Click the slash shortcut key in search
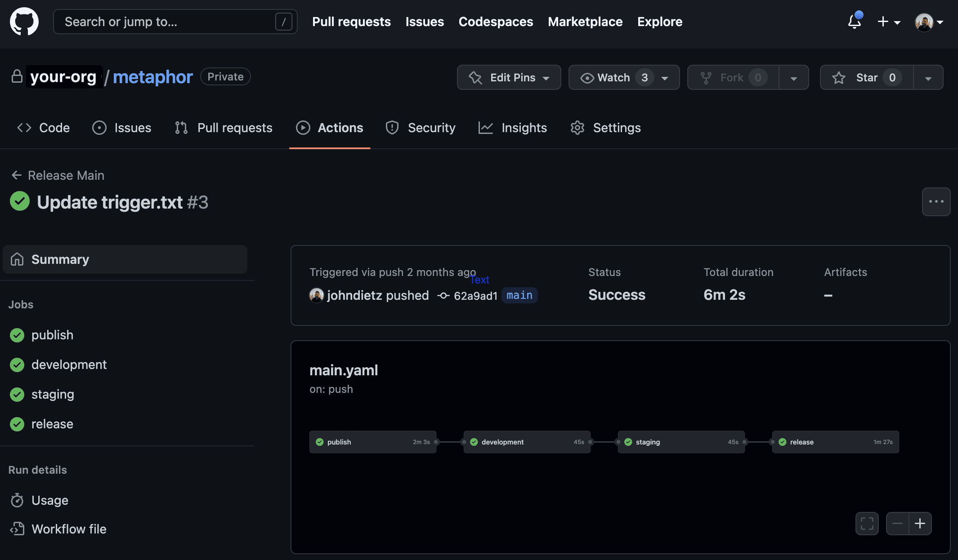Viewport: 958px width, 560px height. tap(283, 22)
